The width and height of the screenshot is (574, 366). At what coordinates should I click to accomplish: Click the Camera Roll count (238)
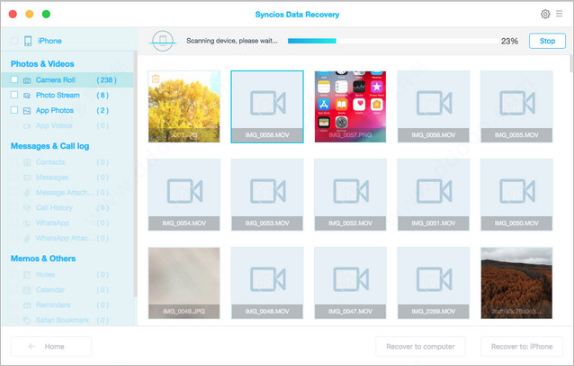[106, 80]
